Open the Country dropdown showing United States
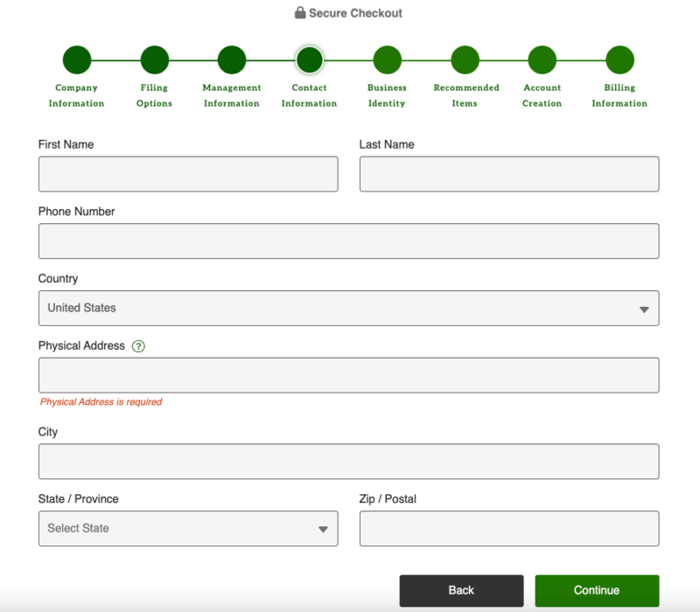Image resolution: width=700 pixels, height=612 pixels. pyautogui.click(x=348, y=309)
